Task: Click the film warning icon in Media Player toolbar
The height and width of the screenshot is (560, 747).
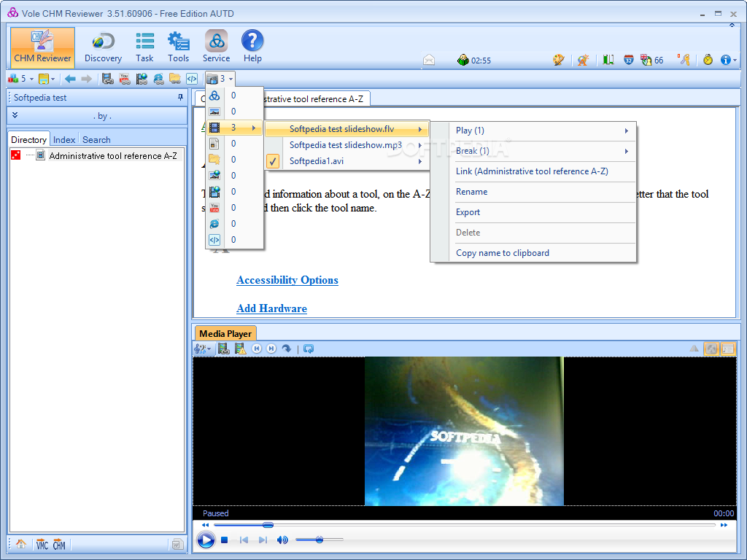Action: point(240,349)
